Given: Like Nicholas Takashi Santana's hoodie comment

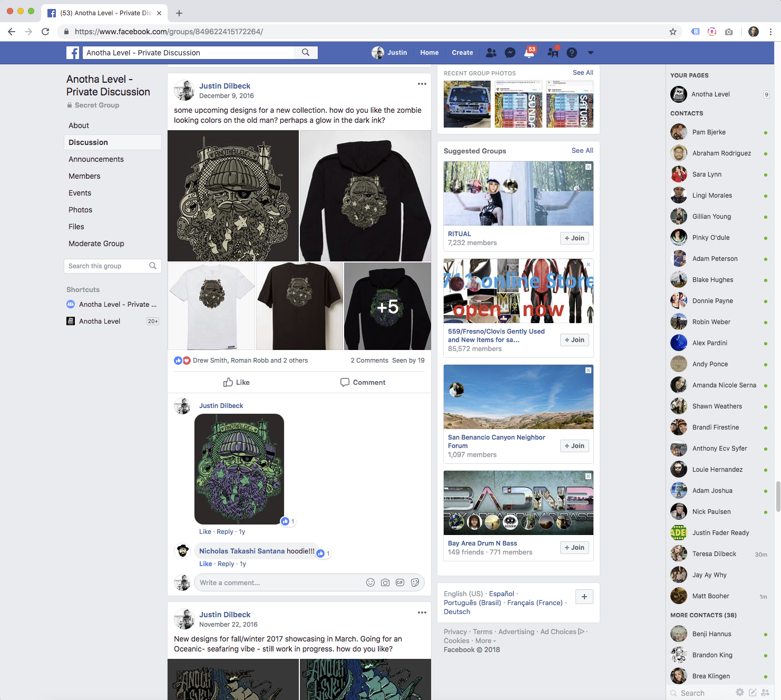Looking at the screenshot, I should pyautogui.click(x=206, y=564).
